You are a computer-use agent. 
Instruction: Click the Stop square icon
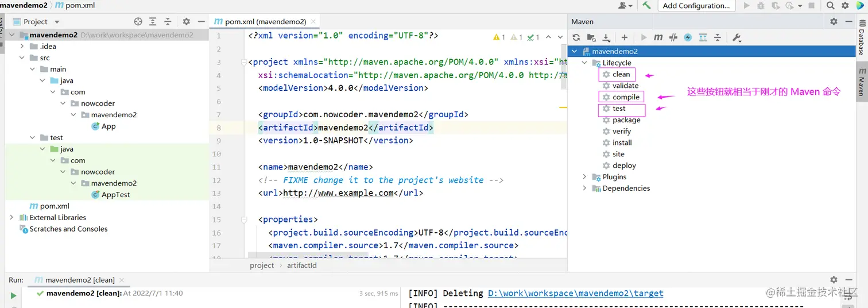[x=812, y=5]
